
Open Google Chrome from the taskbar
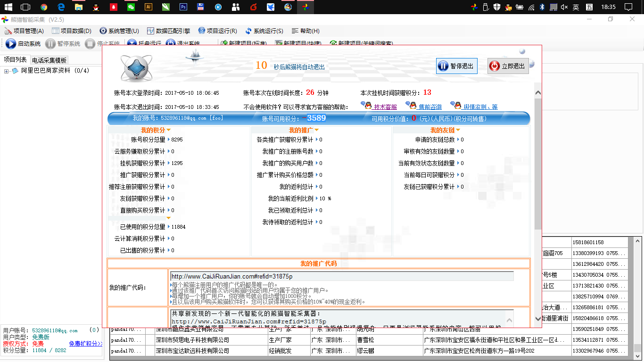coord(44,7)
